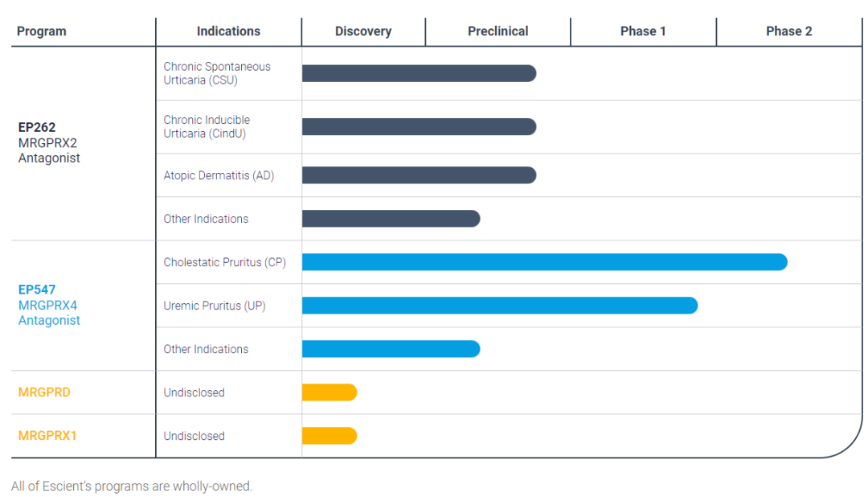868x497 pixels.
Task: Click the Atopic Dermatitis (AD) indication
Action: 219,175
